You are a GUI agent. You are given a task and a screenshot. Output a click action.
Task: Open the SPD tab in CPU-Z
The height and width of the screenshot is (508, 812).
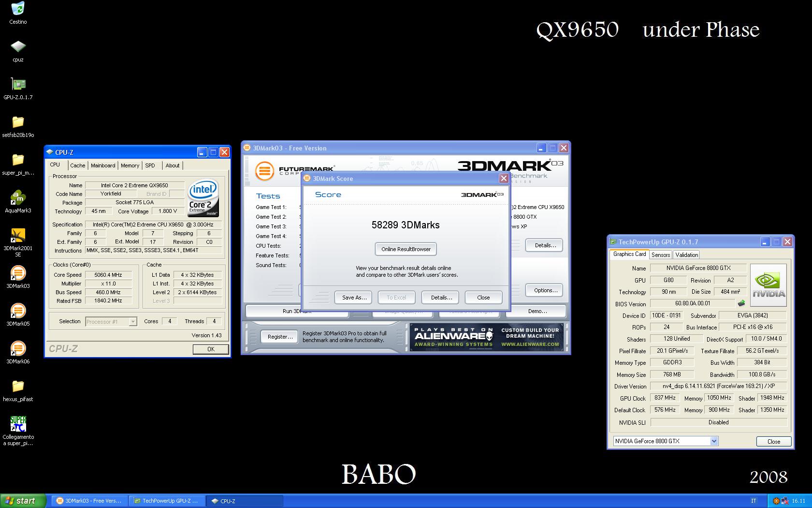[150, 165]
